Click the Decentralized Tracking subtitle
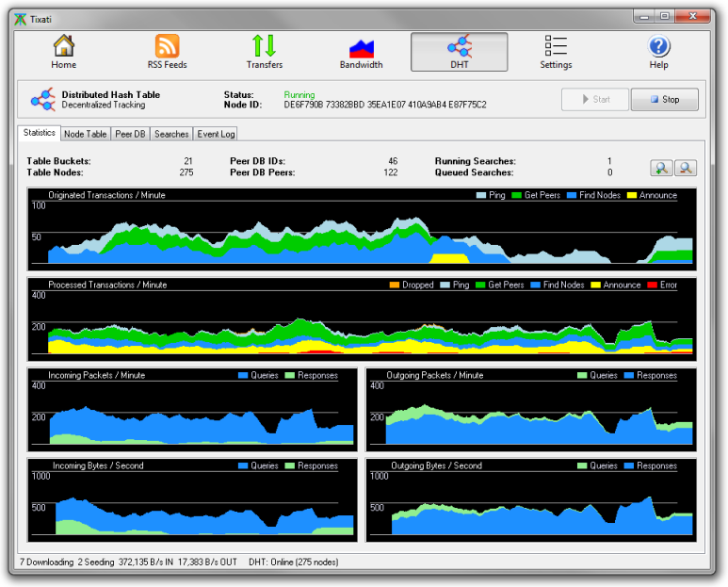Screen dimensions: 728x587 pos(104,105)
